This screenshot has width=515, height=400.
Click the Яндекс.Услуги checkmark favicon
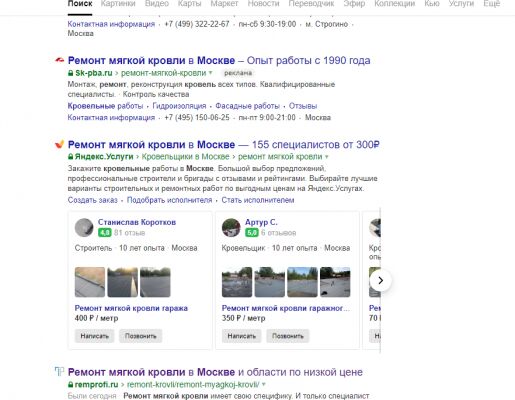pos(59,144)
